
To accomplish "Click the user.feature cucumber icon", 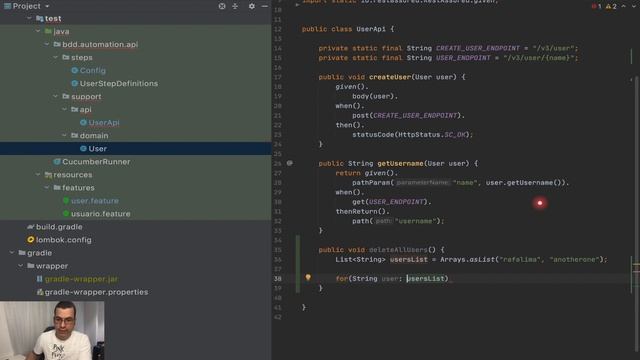I will [x=66, y=201].
